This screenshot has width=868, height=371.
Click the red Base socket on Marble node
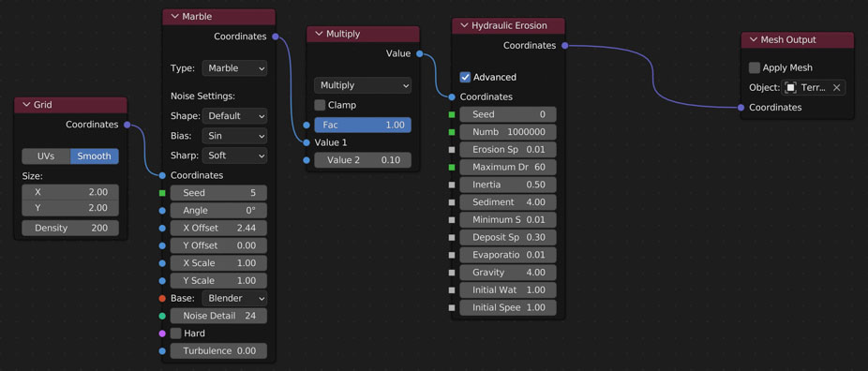(x=162, y=298)
